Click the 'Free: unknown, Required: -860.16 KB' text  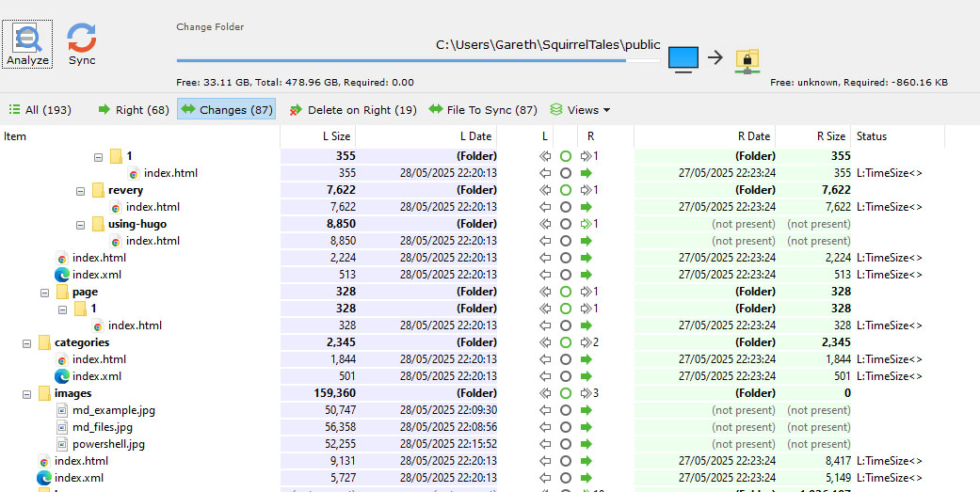[860, 83]
